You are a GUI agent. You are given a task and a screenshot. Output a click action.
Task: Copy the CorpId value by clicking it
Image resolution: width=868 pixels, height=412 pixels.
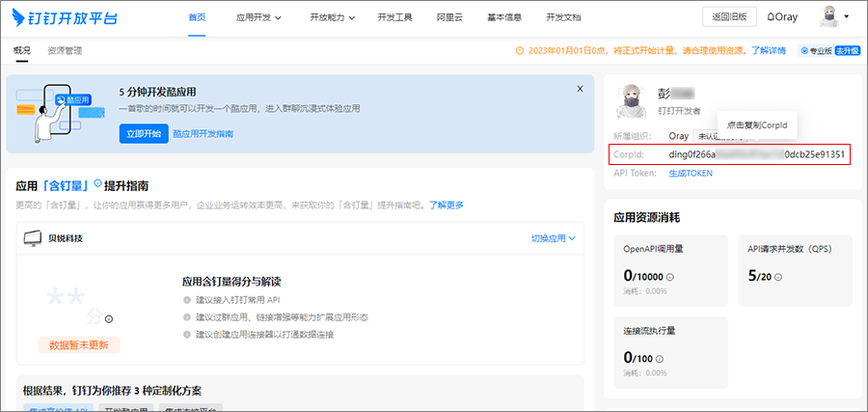tap(757, 154)
